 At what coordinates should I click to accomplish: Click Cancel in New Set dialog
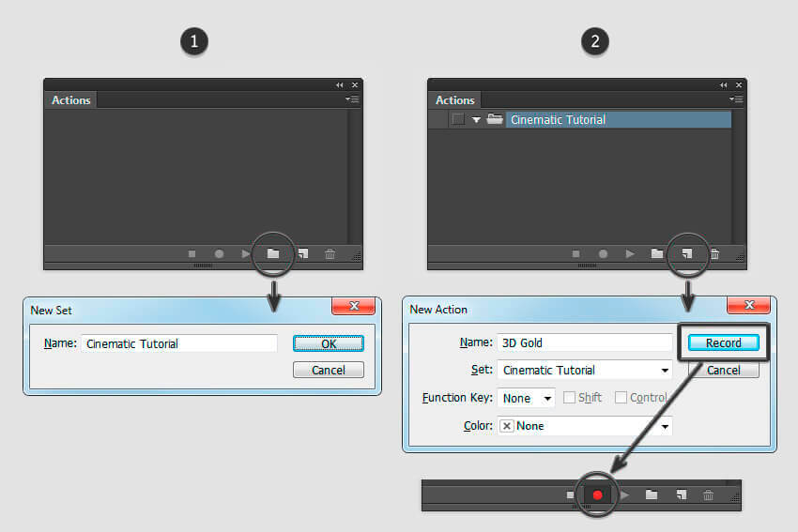point(329,371)
